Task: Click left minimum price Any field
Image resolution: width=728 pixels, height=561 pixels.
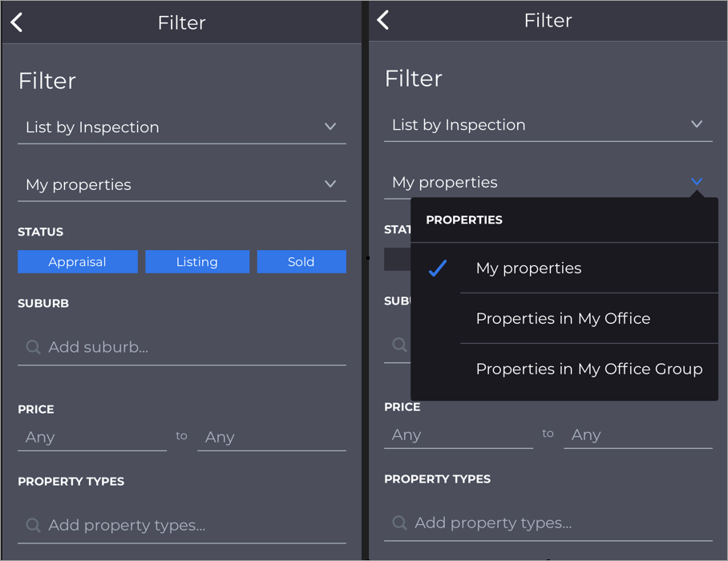Action: pos(92,437)
